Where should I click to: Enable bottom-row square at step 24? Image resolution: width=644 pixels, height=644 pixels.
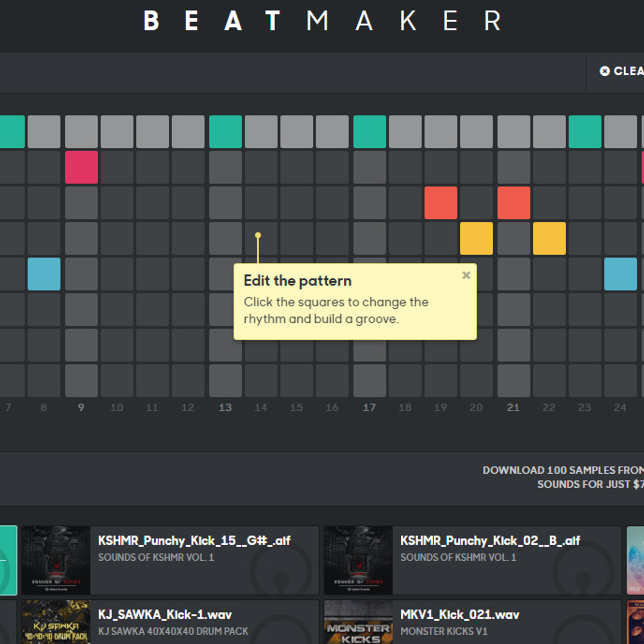click(620, 380)
